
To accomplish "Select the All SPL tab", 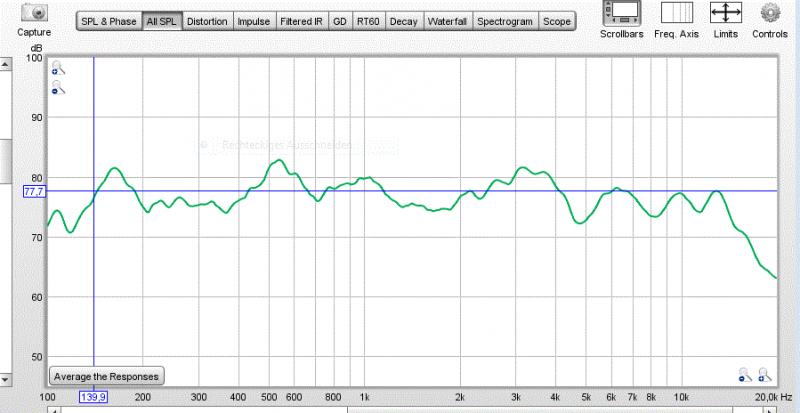I will point(162,21).
